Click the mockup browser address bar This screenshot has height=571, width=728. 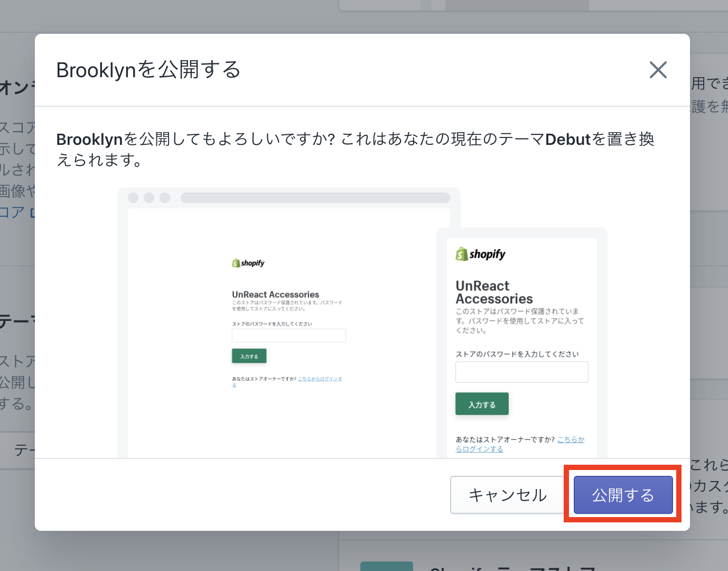click(315, 198)
